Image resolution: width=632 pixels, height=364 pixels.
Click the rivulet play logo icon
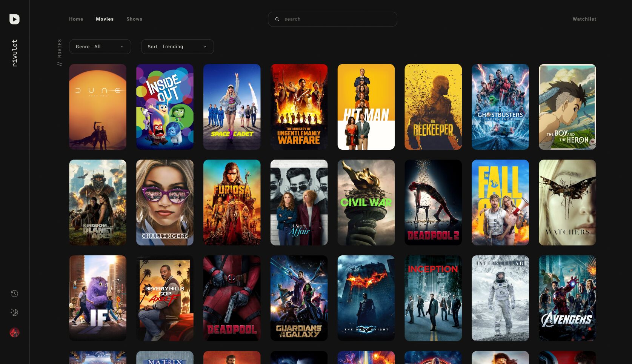[x=14, y=19]
